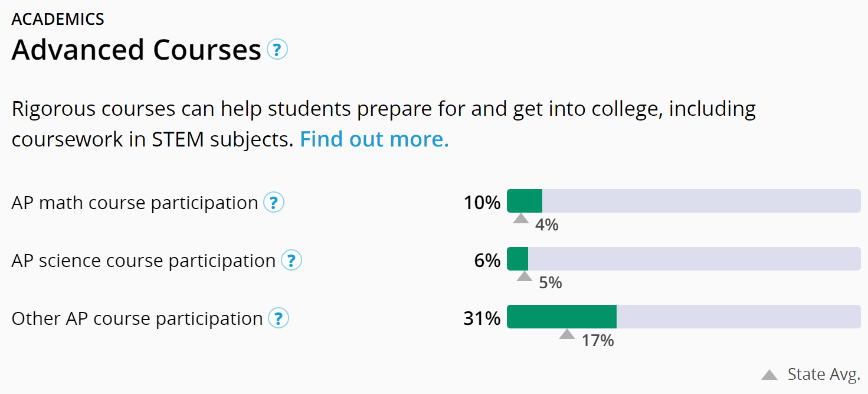The width and height of the screenshot is (868, 394).
Task: Click the AP math course participation label
Action: 135,203
